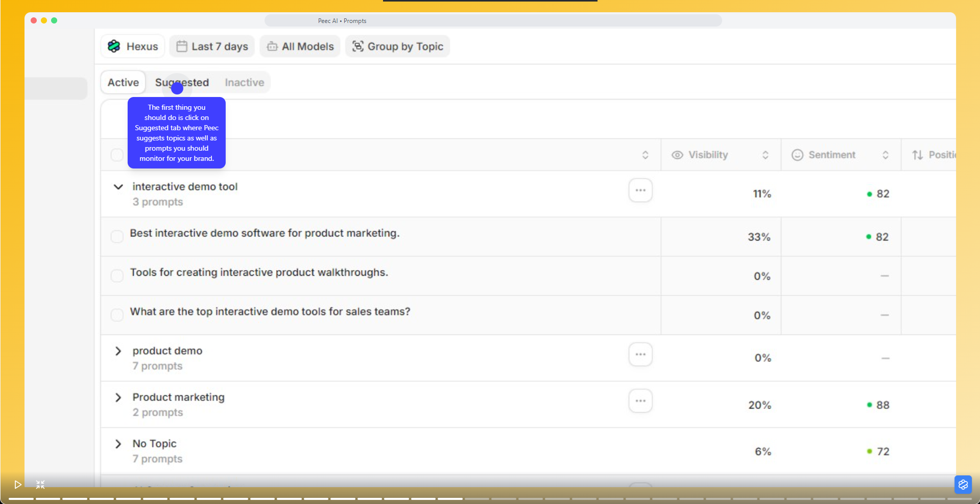Open more options for Product marketing
Viewport: 980px width, 504px height.
[640, 401]
